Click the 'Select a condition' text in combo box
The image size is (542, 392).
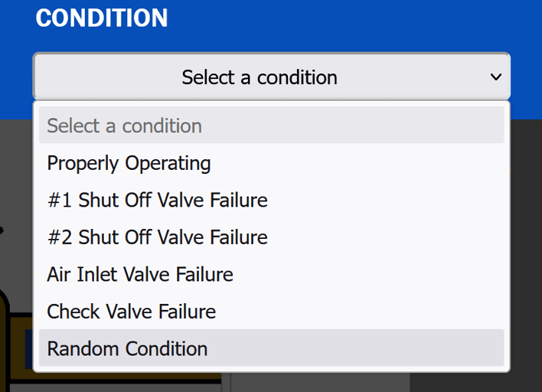259,77
